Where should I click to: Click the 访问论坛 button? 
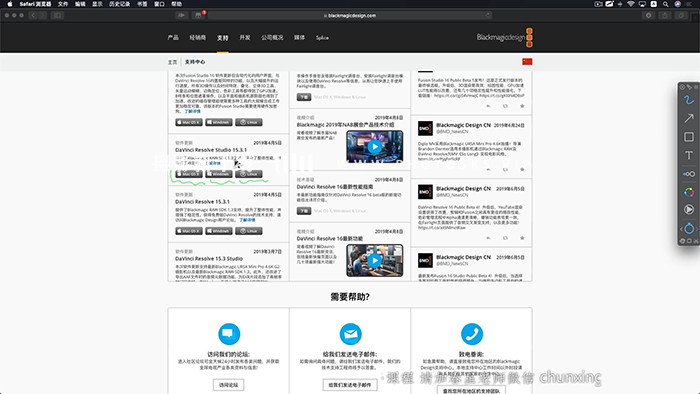[229, 385]
